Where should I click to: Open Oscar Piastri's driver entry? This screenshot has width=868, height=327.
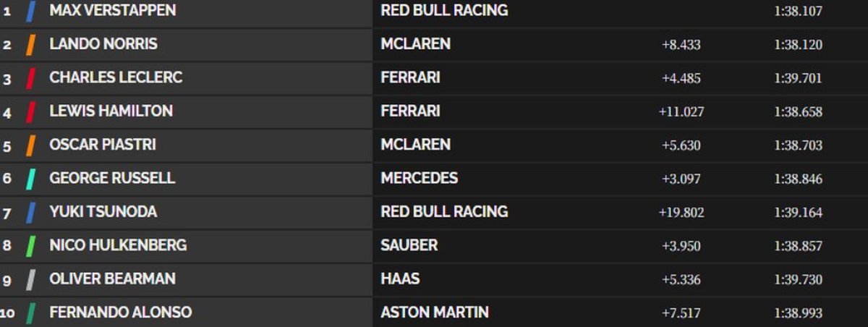tap(103, 145)
